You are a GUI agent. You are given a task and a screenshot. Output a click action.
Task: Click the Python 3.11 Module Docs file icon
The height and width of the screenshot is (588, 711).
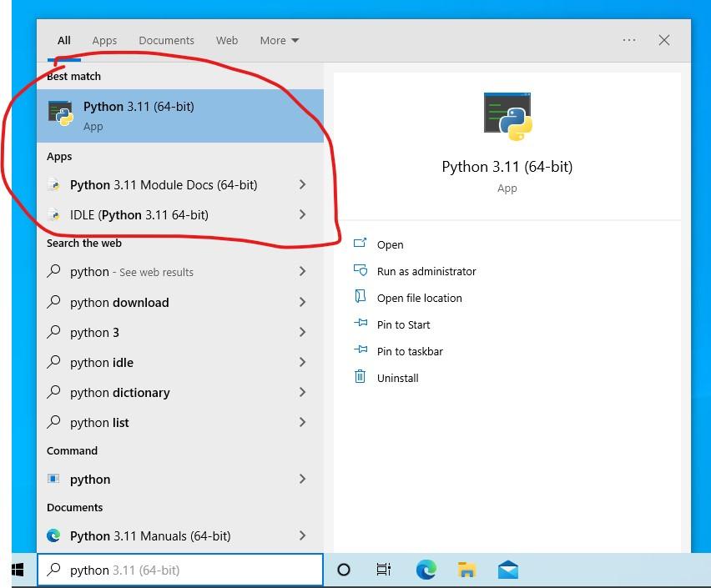pos(54,185)
